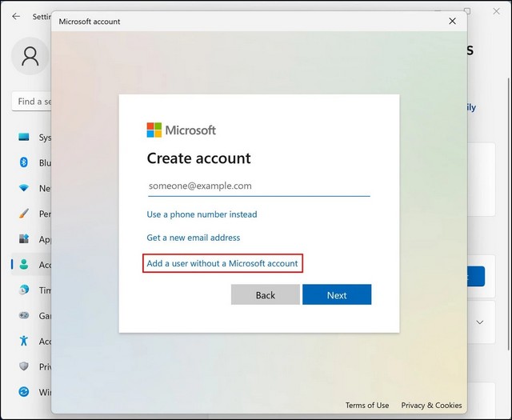The height and width of the screenshot is (420, 512).
Task: Click the Settings window vertical scrollbar
Action: 508,214
